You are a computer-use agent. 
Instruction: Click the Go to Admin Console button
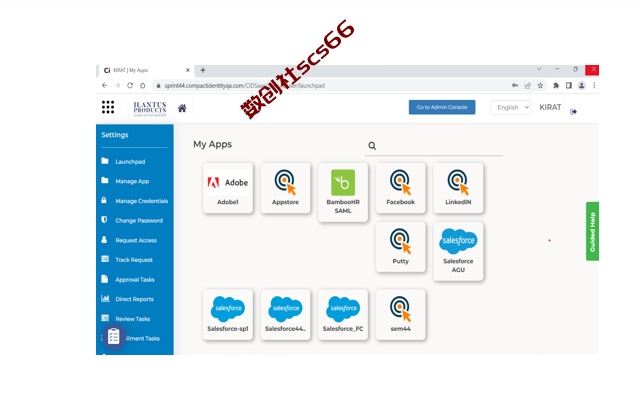[442, 107]
